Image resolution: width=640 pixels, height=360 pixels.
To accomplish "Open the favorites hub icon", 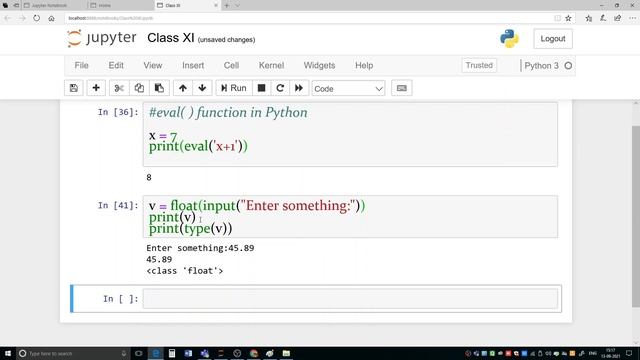I will (x=589, y=18).
